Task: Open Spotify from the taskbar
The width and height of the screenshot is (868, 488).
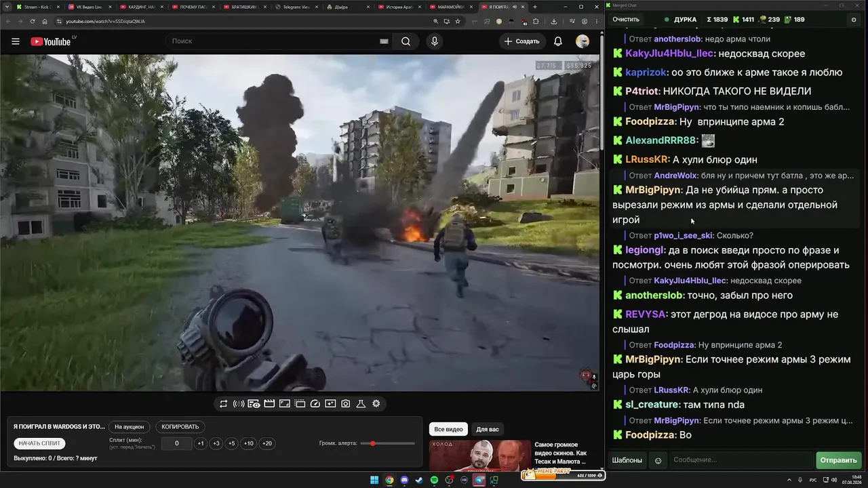Action: pyautogui.click(x=435, y=481)
